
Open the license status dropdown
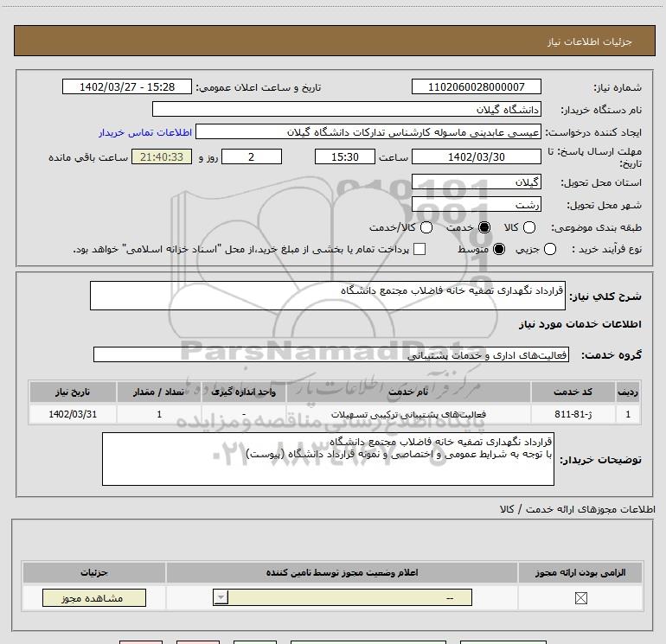[343, 597]
